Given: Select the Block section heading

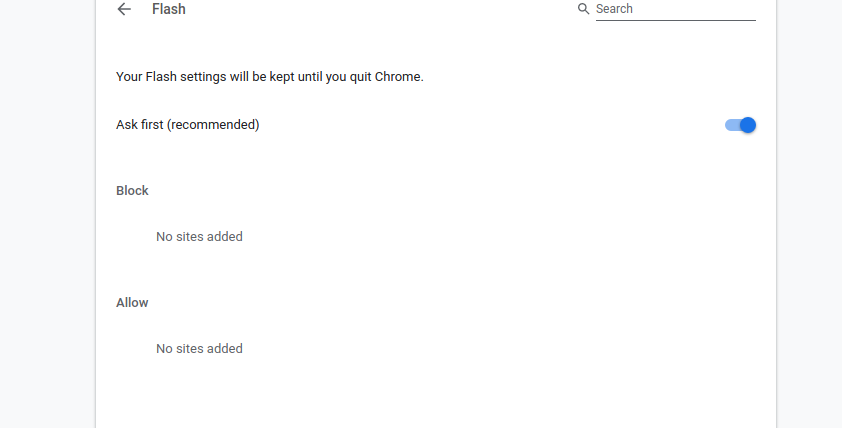Looking at the screenshot, I should point(132,191).
